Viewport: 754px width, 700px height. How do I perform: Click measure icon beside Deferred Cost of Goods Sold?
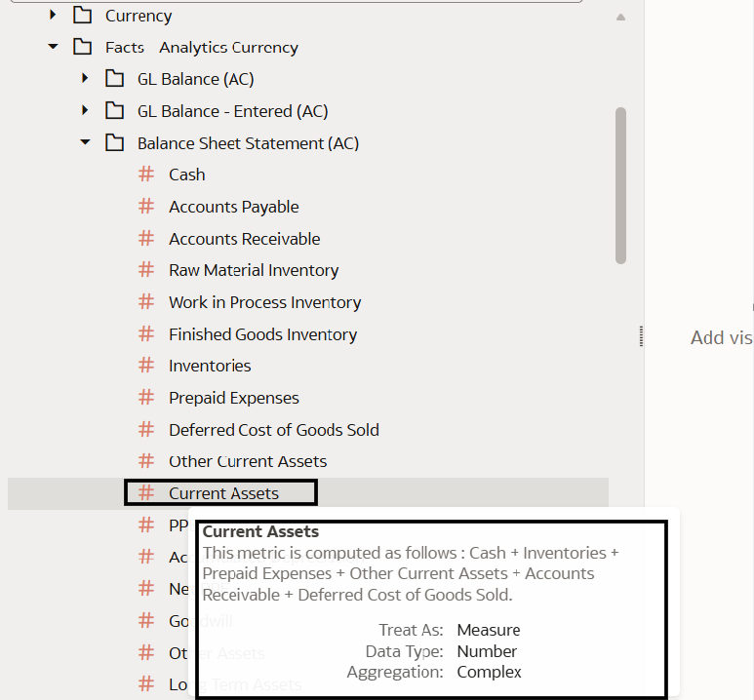click(146, 429)
